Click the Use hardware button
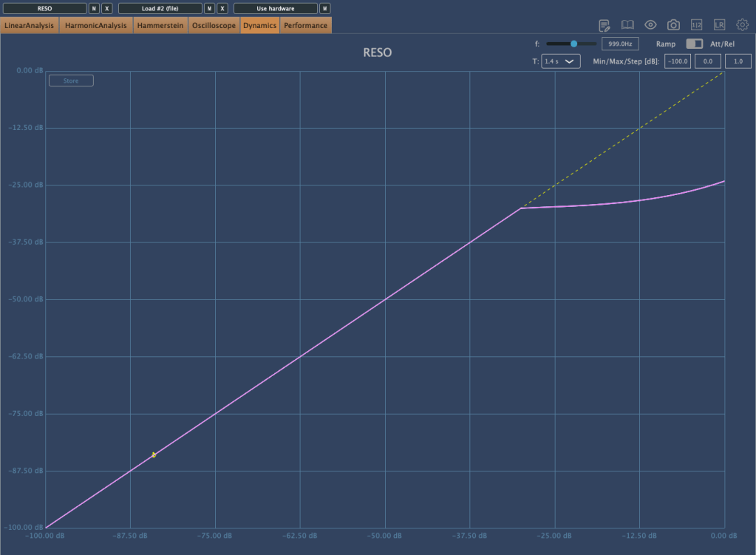This screenshot has height=555, width=756. pos(275,8)
